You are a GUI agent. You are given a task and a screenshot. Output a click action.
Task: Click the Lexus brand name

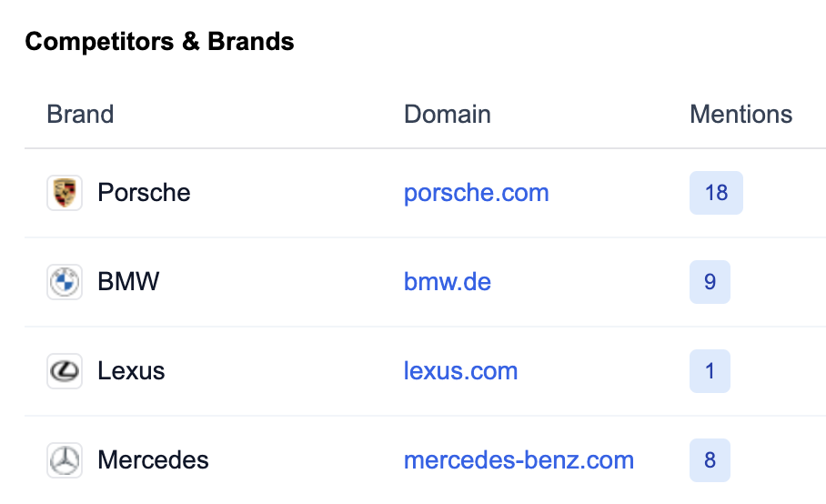(131, 371)
